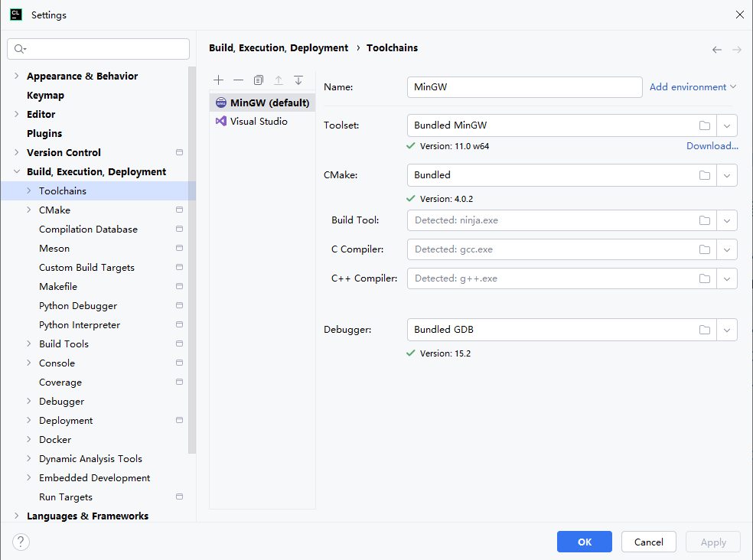Open Build Tool dropdown list
753x560 pixels.
click(x=726, y=220)
